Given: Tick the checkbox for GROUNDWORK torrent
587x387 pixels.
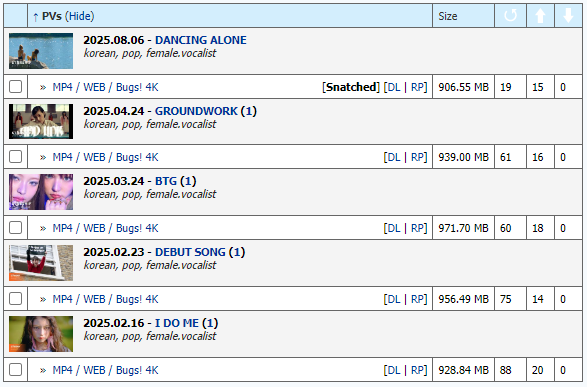Looking at the screenshot, I should (15, 156).
